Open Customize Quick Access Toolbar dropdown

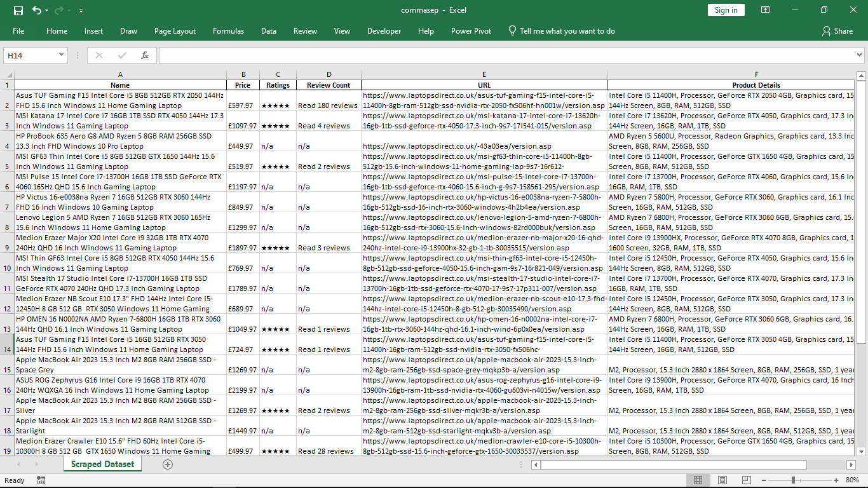click(x=81, y=11)
